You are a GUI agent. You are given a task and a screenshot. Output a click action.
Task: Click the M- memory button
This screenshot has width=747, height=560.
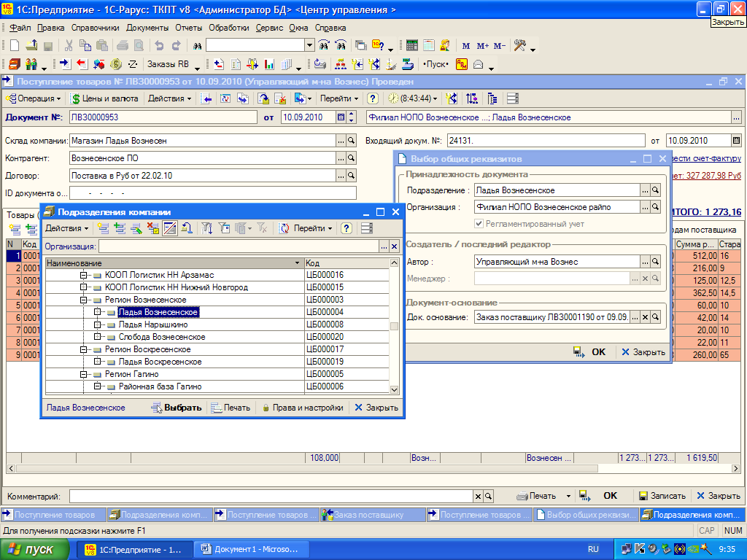click(499, 46)
